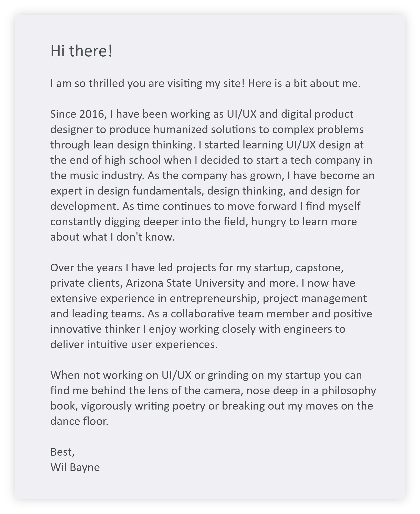Click the "I am so thrilled" intro sentence

coord(205,83)
